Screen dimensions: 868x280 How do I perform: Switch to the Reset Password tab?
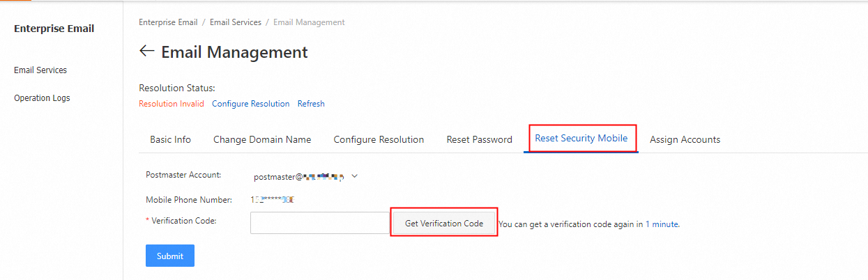point(479,139)
